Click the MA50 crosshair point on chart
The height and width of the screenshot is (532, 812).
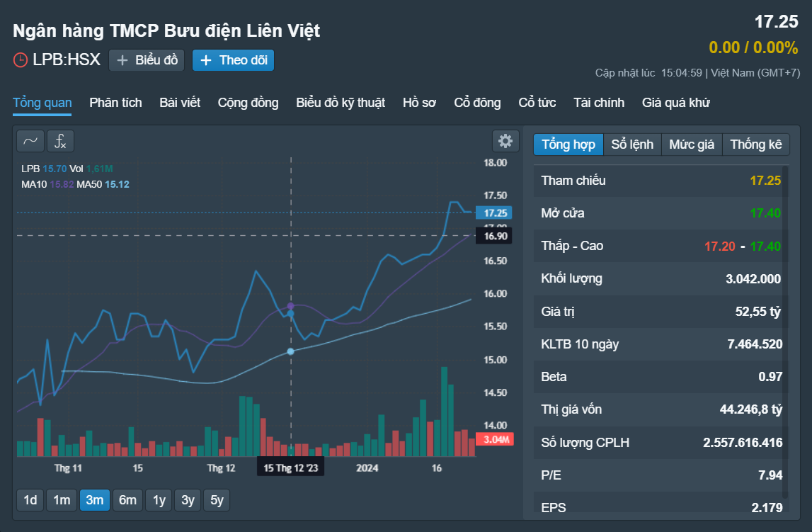[290, 351]
